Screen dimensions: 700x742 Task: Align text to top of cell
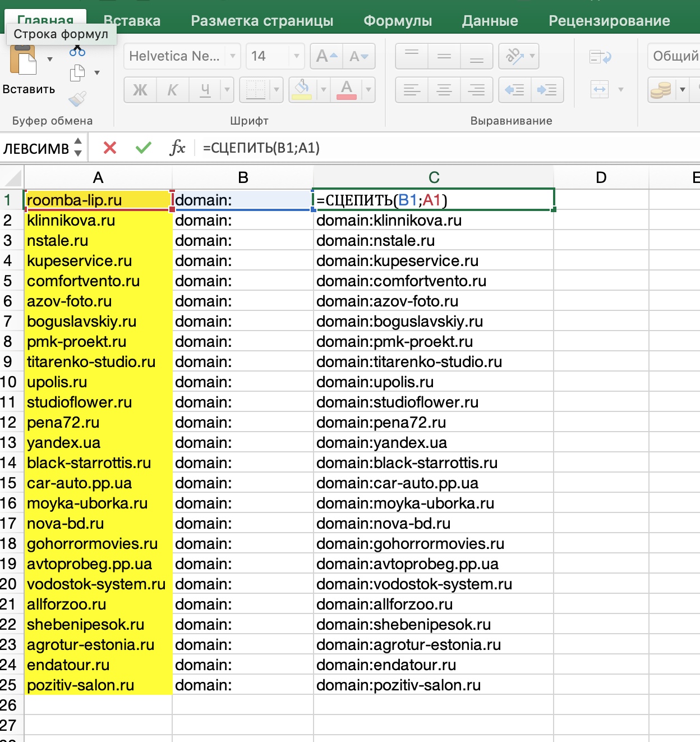click(412, 56)
